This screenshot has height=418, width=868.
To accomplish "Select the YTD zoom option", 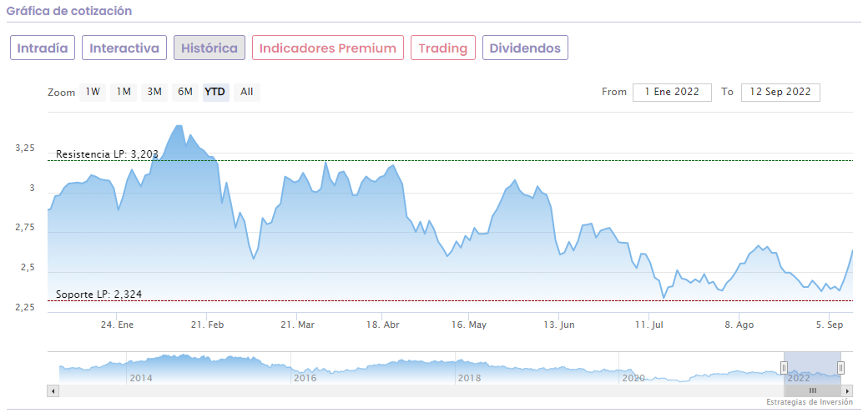I will pos(215,92).
